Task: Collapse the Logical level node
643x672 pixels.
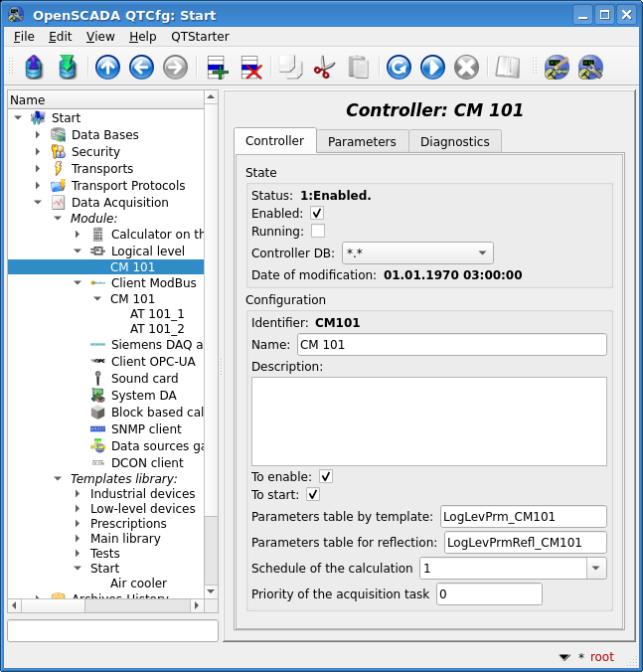Action: coord(78,252)
